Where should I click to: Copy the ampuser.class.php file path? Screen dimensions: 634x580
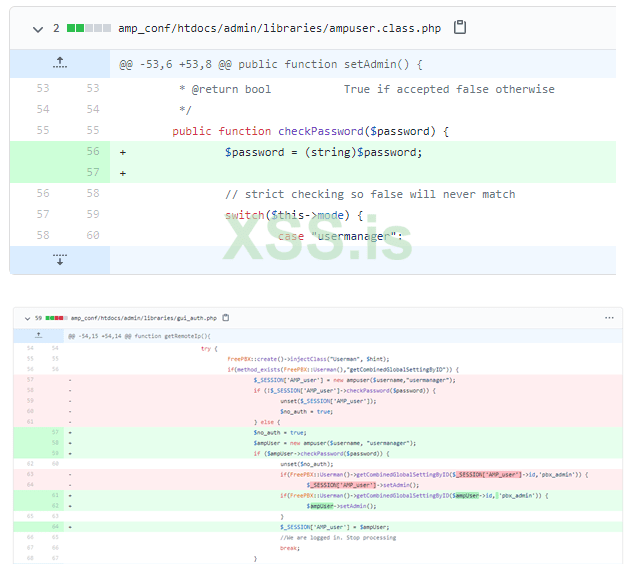[x=460, y=28]
